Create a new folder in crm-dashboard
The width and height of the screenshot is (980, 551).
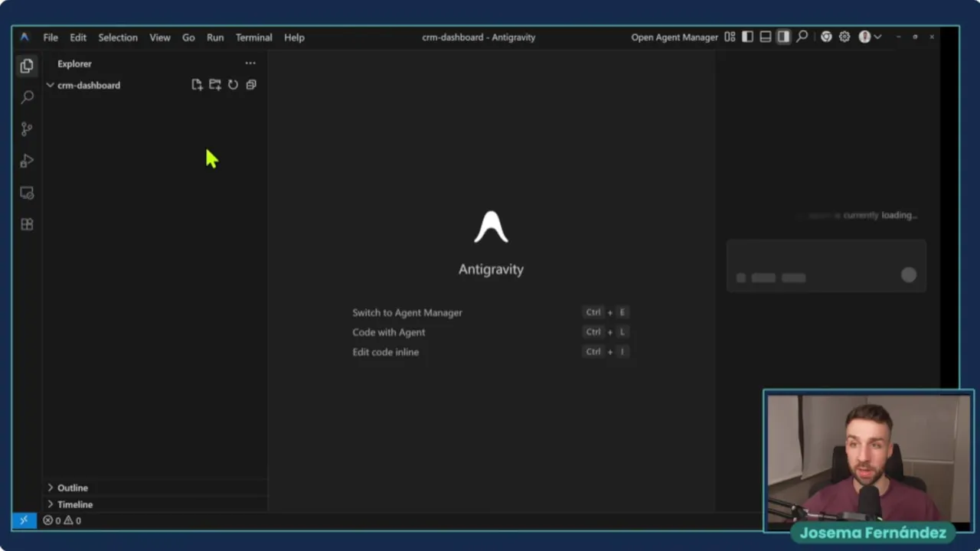(215, 85)
